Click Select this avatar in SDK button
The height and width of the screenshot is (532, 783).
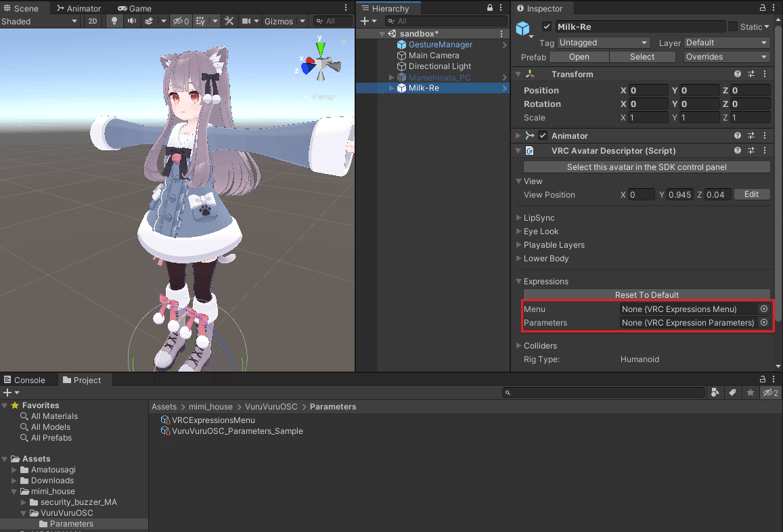tap(647, 167)
